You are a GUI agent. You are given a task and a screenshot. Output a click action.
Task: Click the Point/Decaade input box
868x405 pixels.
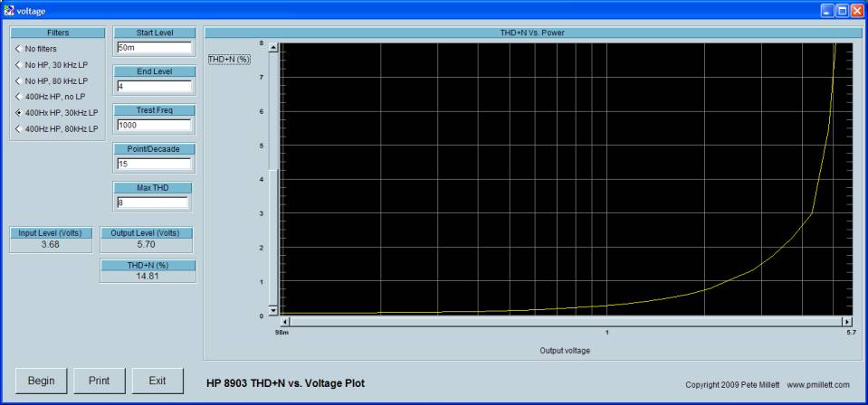pos(153,165)
